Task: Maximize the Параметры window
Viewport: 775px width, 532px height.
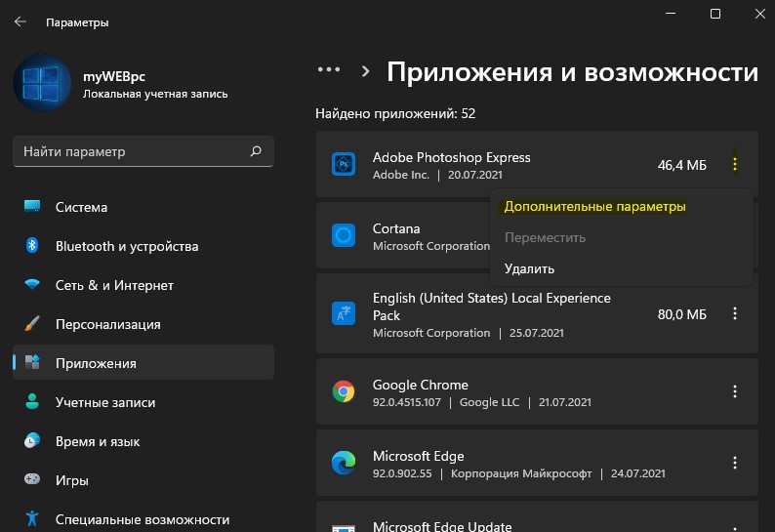Action: (715, 14)
